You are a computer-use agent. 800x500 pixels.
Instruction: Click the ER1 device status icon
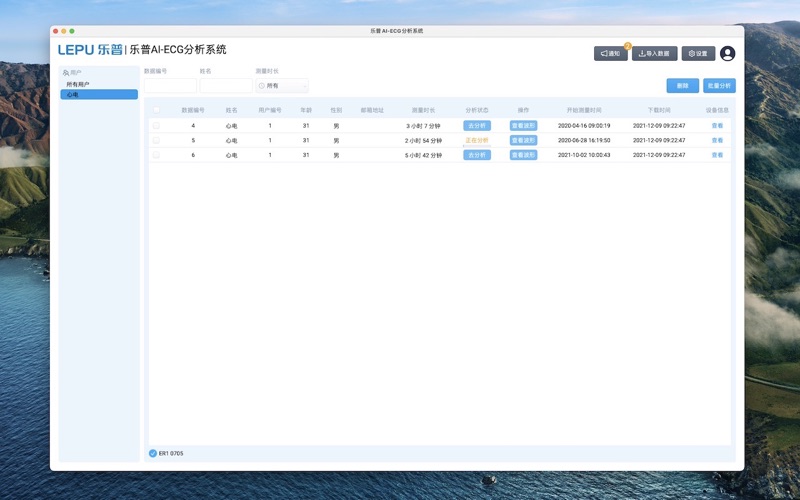tap(153, 453)
